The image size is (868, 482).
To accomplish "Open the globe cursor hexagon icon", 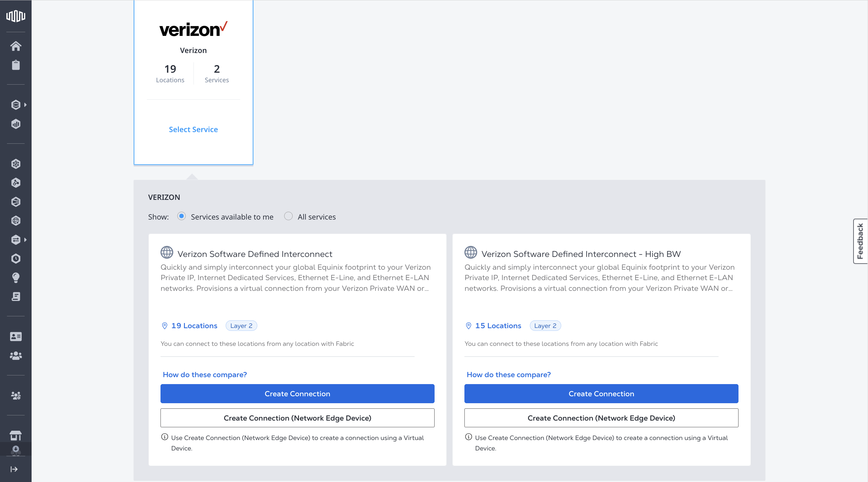I will pos(16,221).
